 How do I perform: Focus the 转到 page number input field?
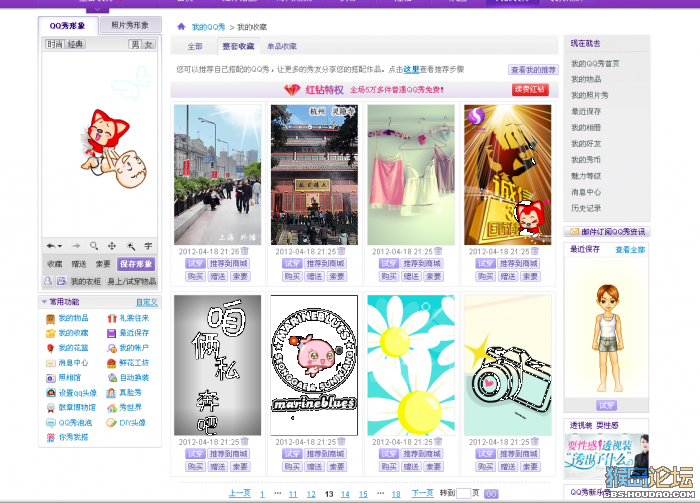[463, 493]
